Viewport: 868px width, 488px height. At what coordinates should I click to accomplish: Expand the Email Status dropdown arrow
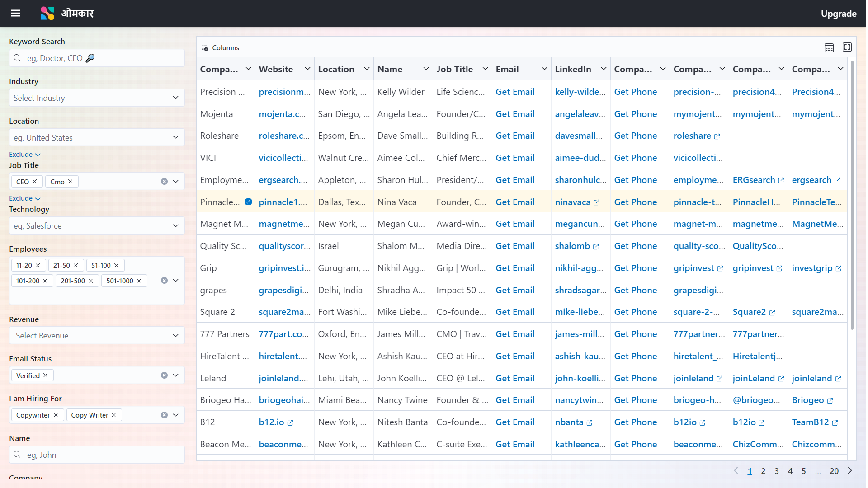tap(176, 375)
